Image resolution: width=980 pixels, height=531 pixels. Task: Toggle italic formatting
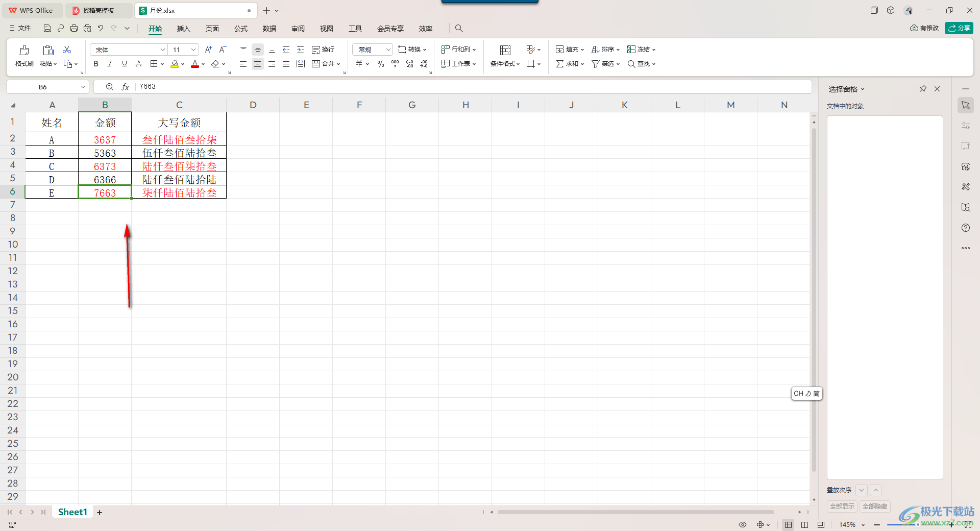[110, 64]
